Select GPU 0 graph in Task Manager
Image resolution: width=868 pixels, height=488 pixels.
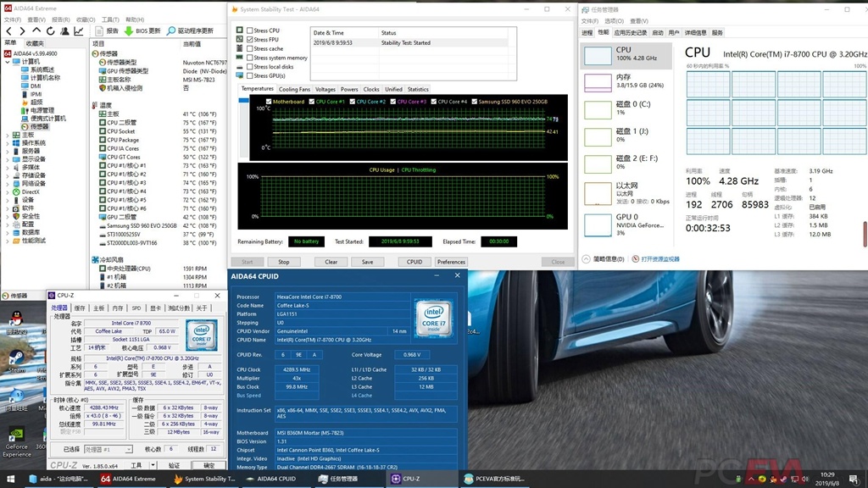pyautogui.click(x=626, y=225)
